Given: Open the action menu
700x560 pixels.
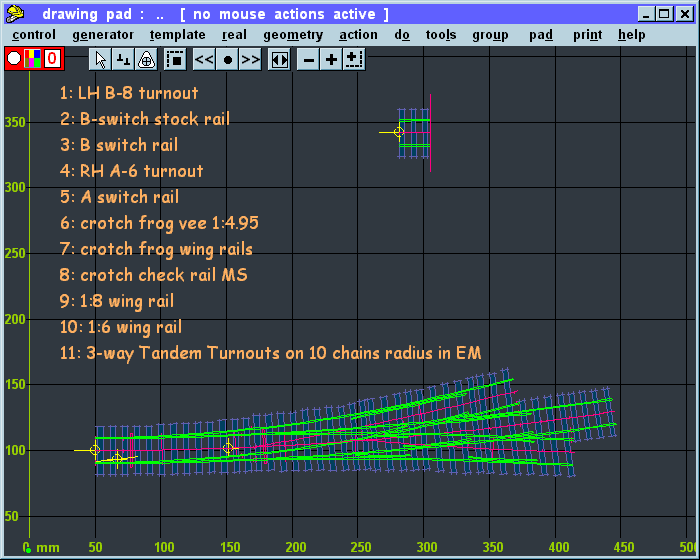Looking at the screenshot, I should coord(358,35).
